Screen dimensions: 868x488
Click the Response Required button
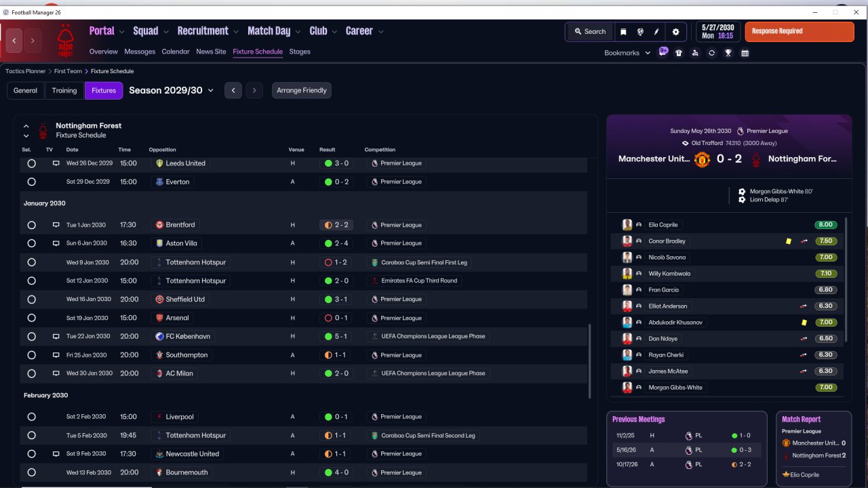800,32
